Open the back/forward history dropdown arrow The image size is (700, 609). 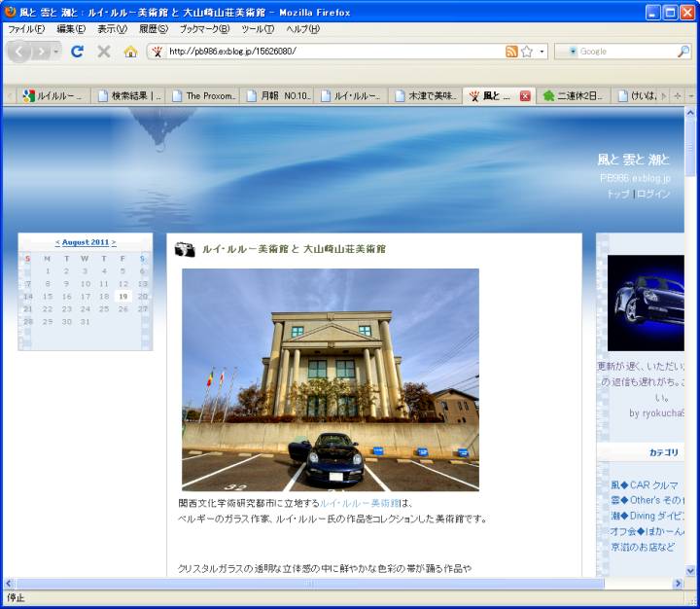tap(56, 52)
